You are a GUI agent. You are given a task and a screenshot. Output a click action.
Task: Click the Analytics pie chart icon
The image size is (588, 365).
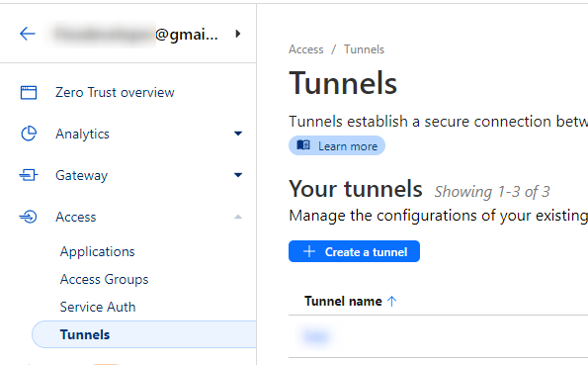point(29,134)
